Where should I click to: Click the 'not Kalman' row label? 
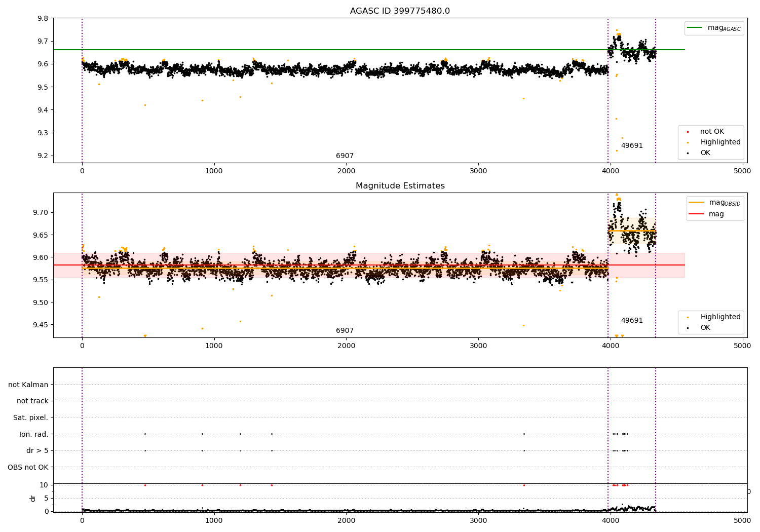pos(28,385)
